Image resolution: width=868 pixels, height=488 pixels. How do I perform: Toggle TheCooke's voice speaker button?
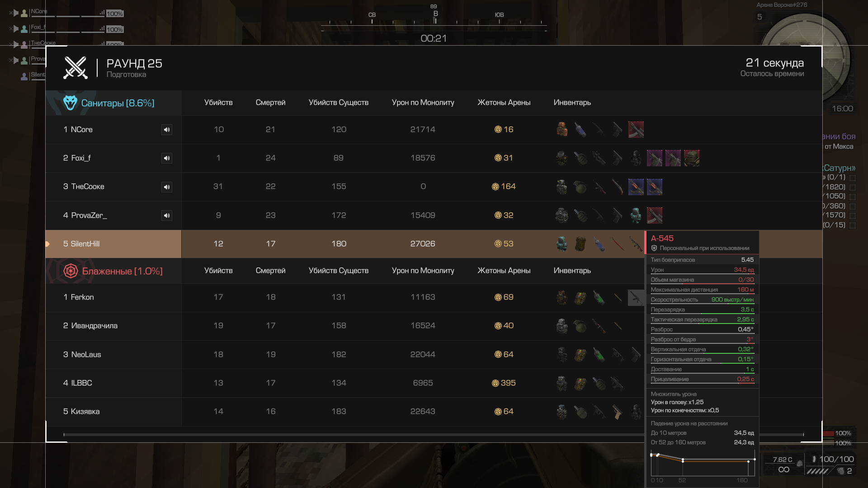pyautogui.click(x=167, y=187)
